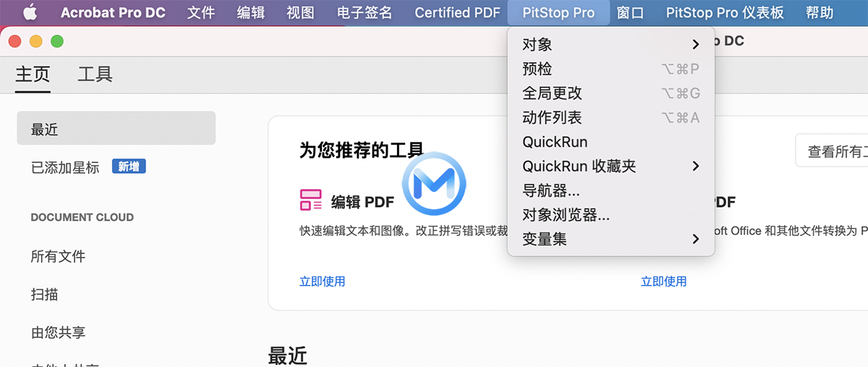Minimize the Acrobat window
This screenshot has height=367, width=868.
35,41
